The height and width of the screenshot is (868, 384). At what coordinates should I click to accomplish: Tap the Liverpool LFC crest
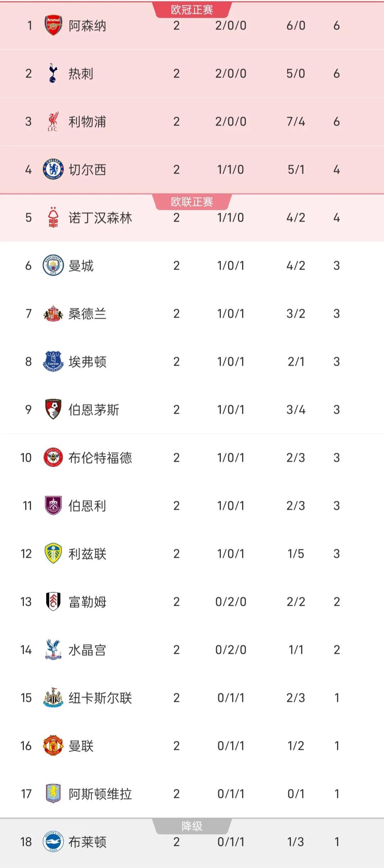[x=53, y=122]
